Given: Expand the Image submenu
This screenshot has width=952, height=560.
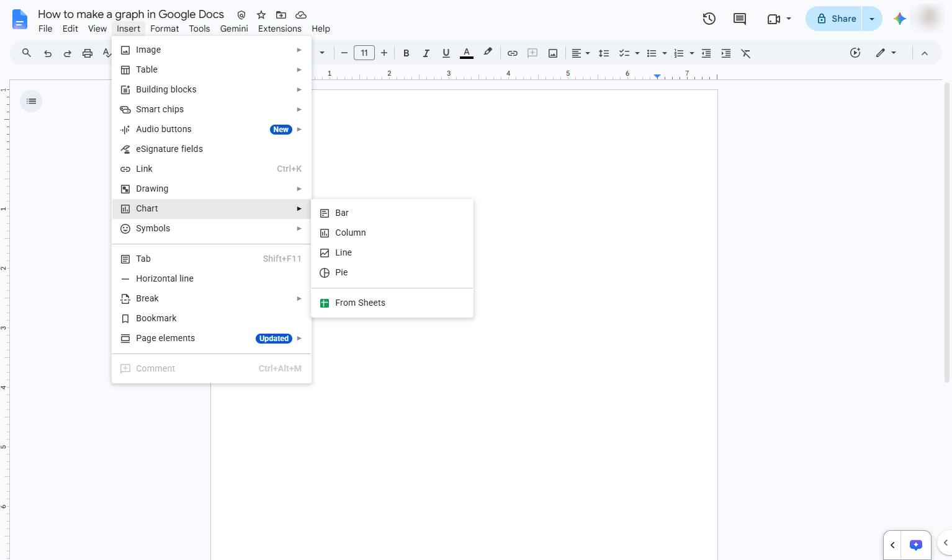Looking at the screenshot, I should pos(212,50).
